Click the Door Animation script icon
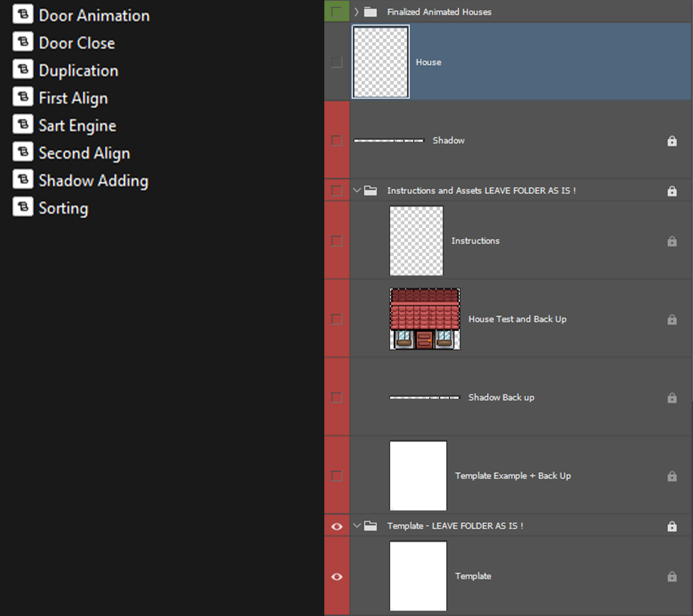 (23, 14)
